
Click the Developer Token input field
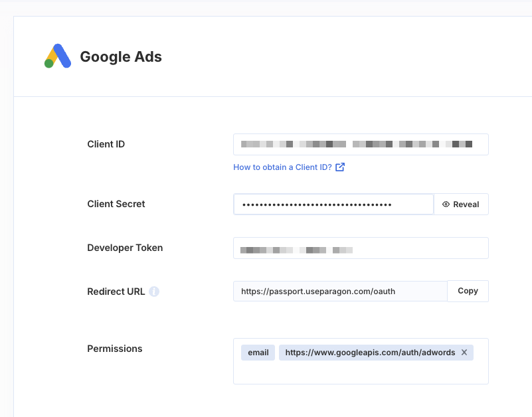(x=361, y=248)
